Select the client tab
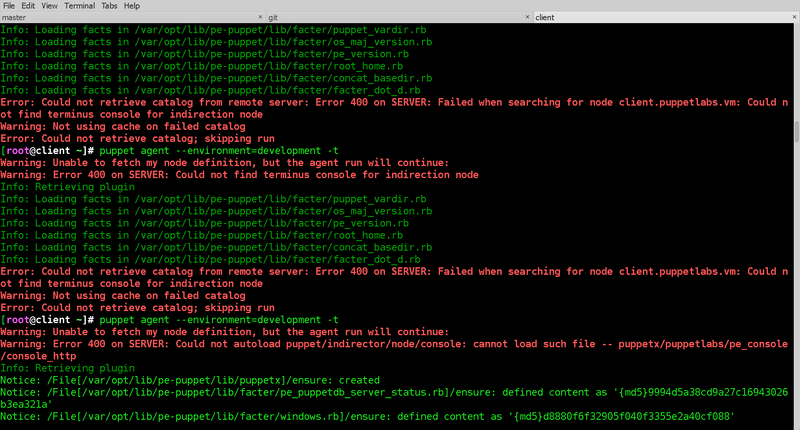The image size is (800, 430). (666, 17)
